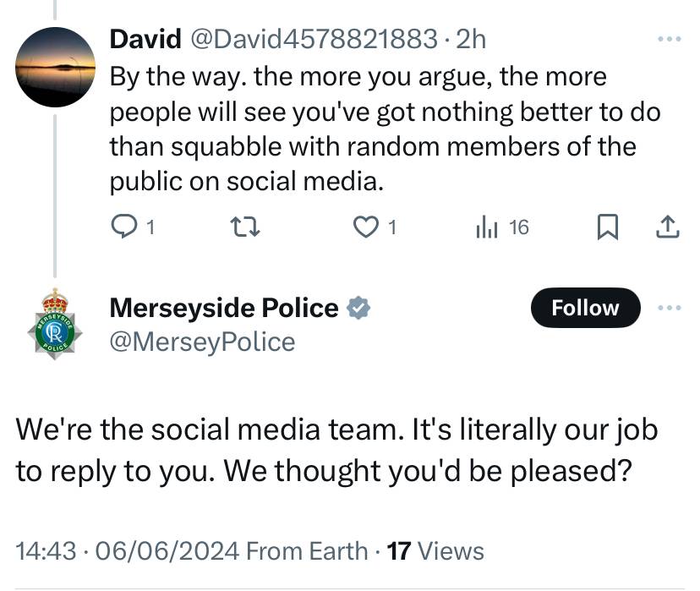This screenshot has height=591, width=700.
Task: Open Merseyside Police badge avatar
Action: pyautogui.click(x=55, y=324)
